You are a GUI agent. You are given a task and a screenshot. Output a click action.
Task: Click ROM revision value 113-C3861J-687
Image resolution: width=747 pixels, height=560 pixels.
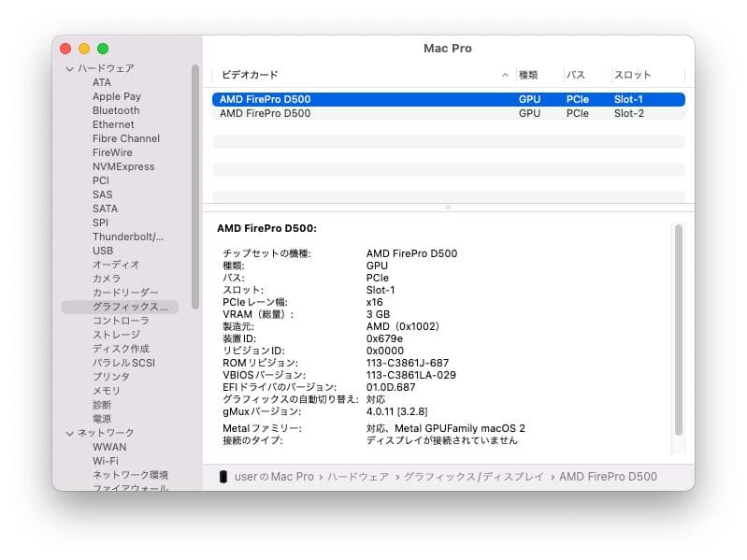pyautogui.click(x=408, y=364)
